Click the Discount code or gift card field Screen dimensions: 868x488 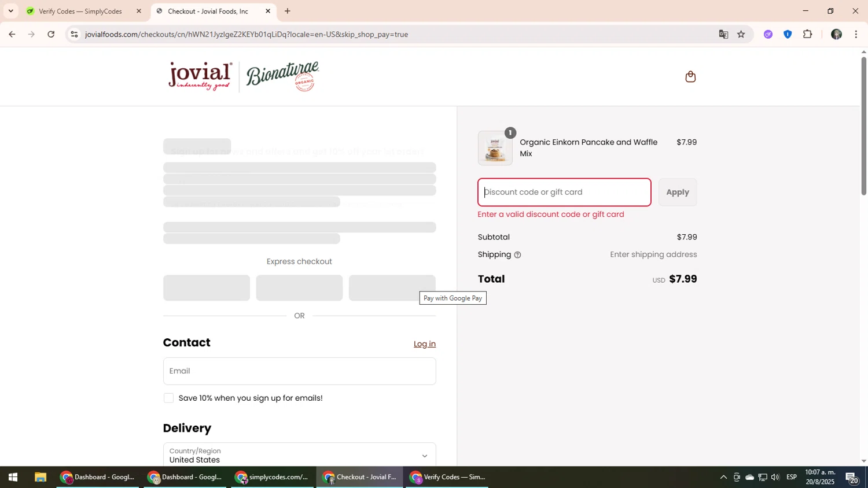click(564, 193)
